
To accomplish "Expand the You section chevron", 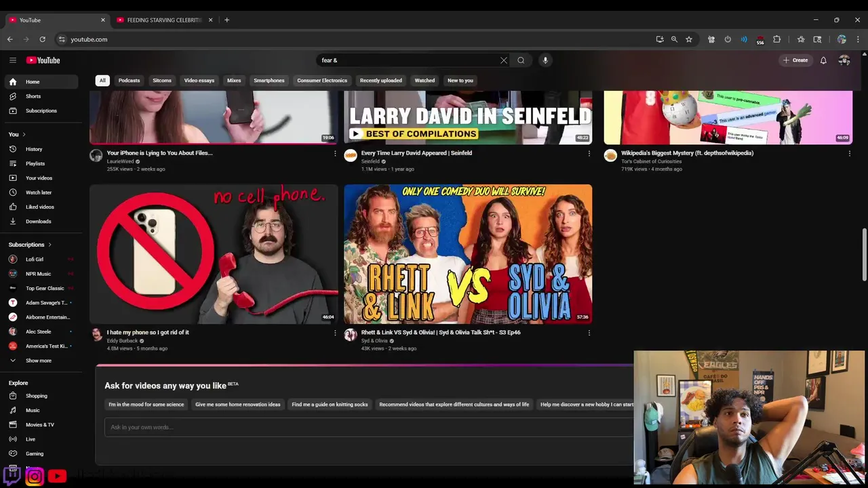I will (24, 134).
